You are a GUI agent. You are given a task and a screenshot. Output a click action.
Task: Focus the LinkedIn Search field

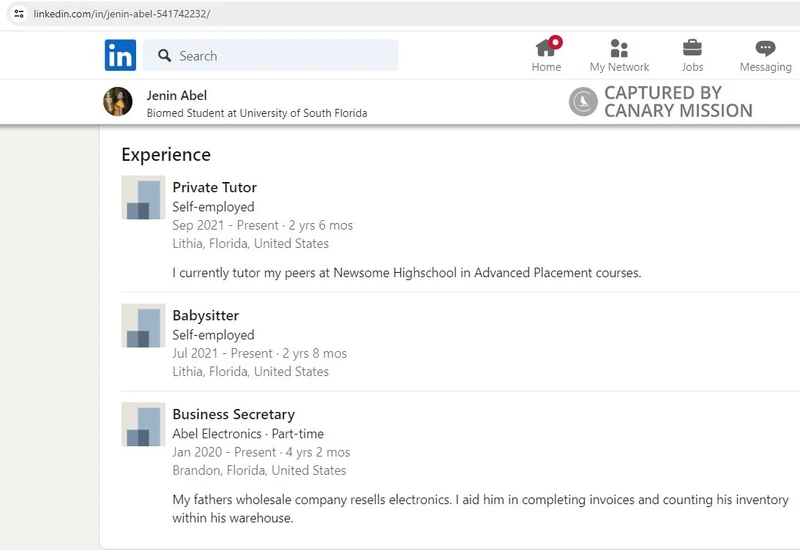pyautogui.click(x=271, y=55)
